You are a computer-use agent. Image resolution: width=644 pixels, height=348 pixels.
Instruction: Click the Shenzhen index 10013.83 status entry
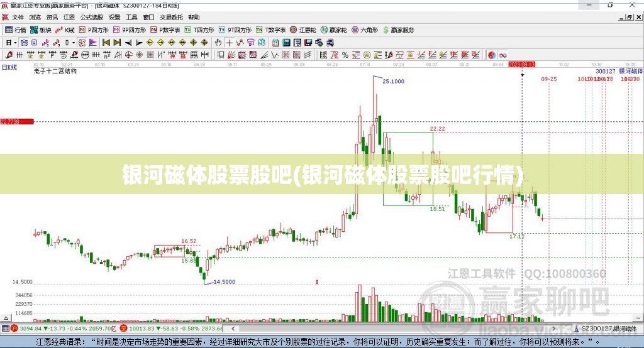(x=172, y=329)
